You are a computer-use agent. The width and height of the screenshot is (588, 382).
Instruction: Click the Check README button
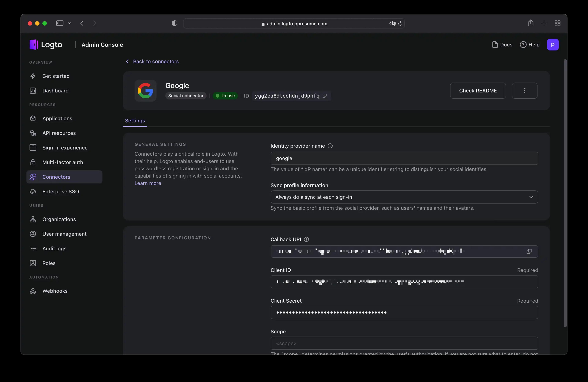[478, 91]
